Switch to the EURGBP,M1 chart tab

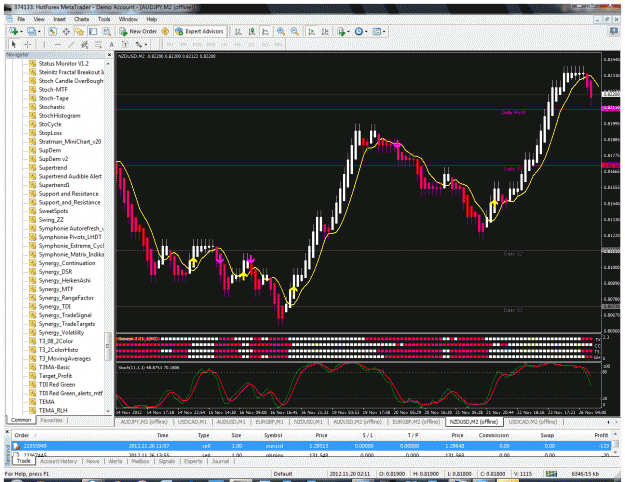coord(269,421)
